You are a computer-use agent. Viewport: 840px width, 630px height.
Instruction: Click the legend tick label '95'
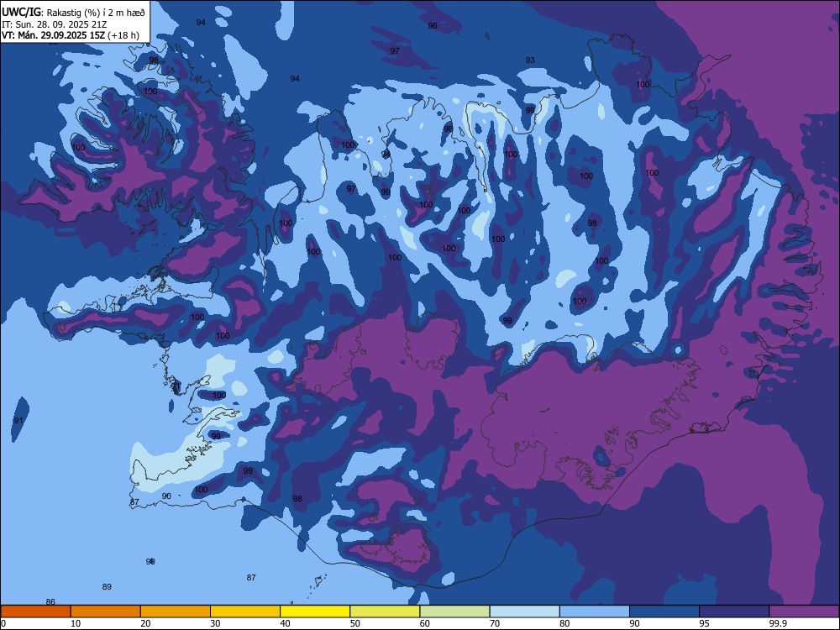pyautogui.click(x=704, y=623)
